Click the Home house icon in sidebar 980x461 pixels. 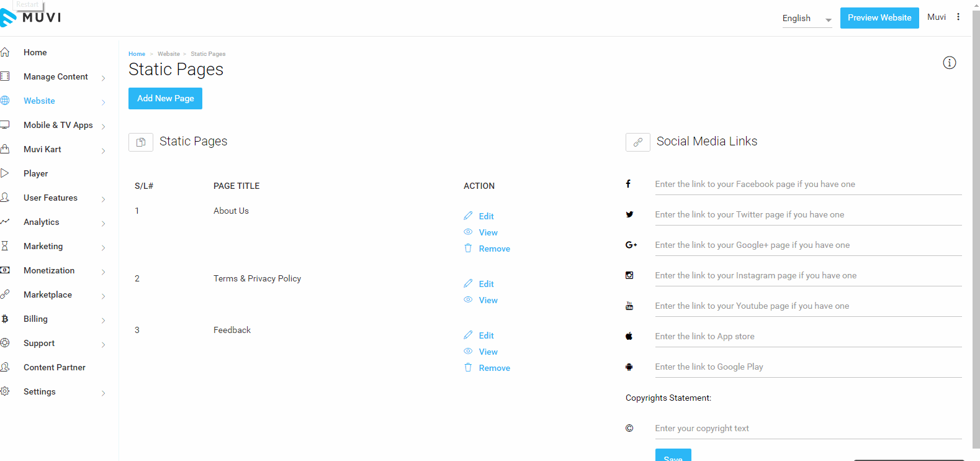coord(5,52)
